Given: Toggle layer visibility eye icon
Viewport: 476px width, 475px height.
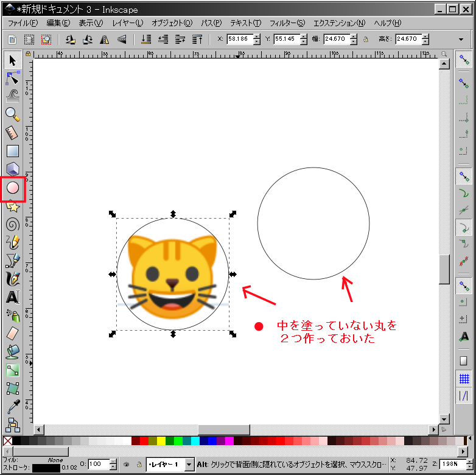Looking at the screenshot, I should 126,464.
